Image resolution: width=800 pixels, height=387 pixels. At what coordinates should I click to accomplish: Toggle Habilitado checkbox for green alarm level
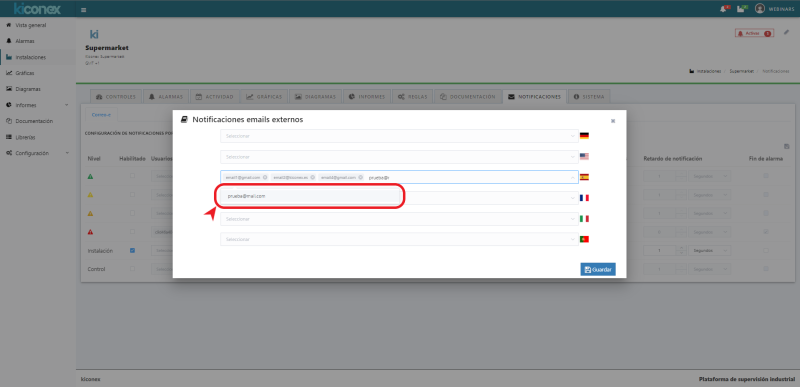tap(133, 176)
